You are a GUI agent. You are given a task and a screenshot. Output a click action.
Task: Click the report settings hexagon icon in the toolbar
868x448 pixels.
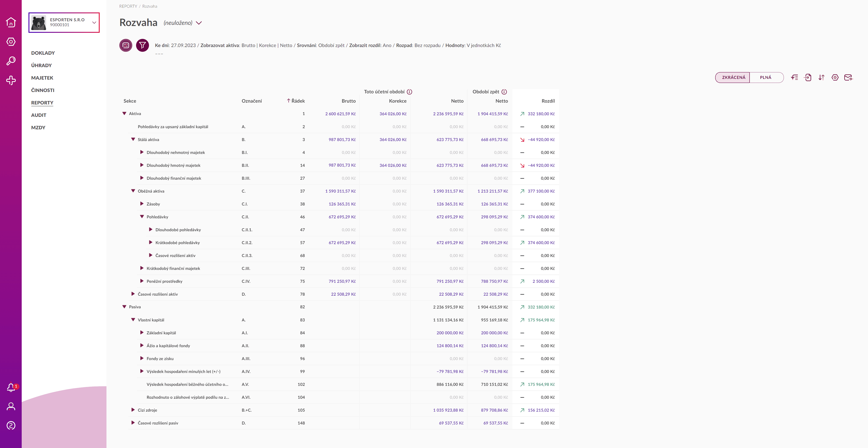coord(835,78)
